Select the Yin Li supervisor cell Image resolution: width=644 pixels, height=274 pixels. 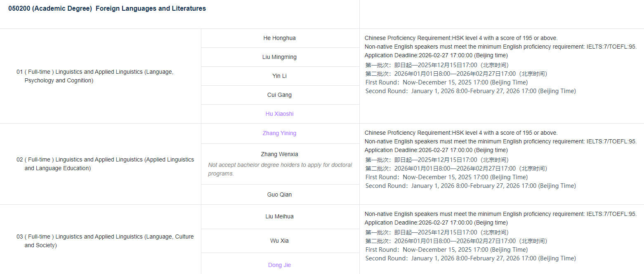[279, 76]
